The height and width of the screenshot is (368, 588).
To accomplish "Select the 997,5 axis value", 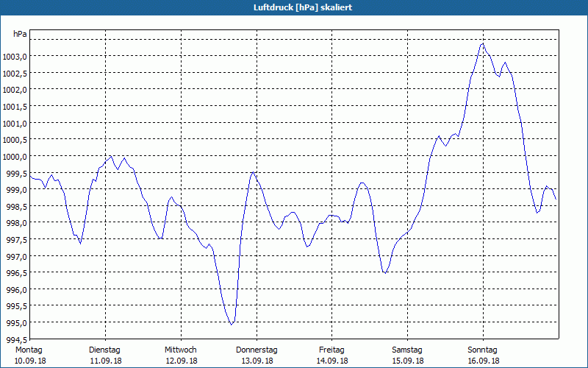I will 16,240.
